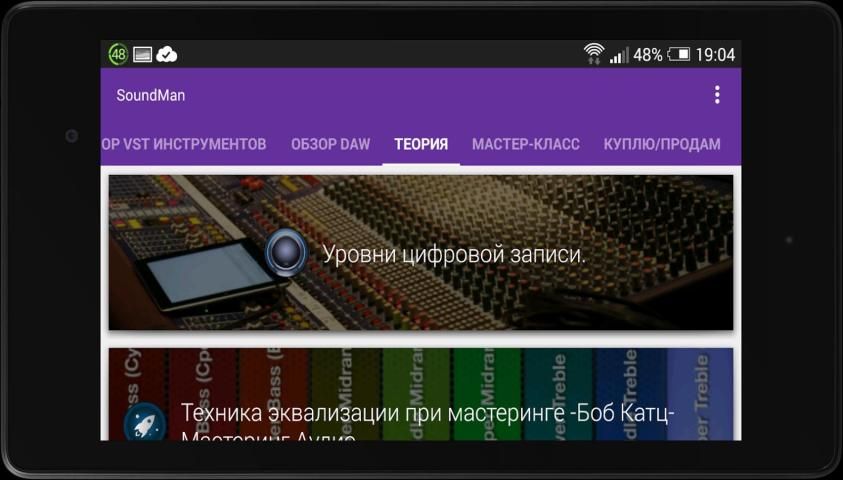Open article Техника эквализации при мастеринге

[x=429, y=414]
